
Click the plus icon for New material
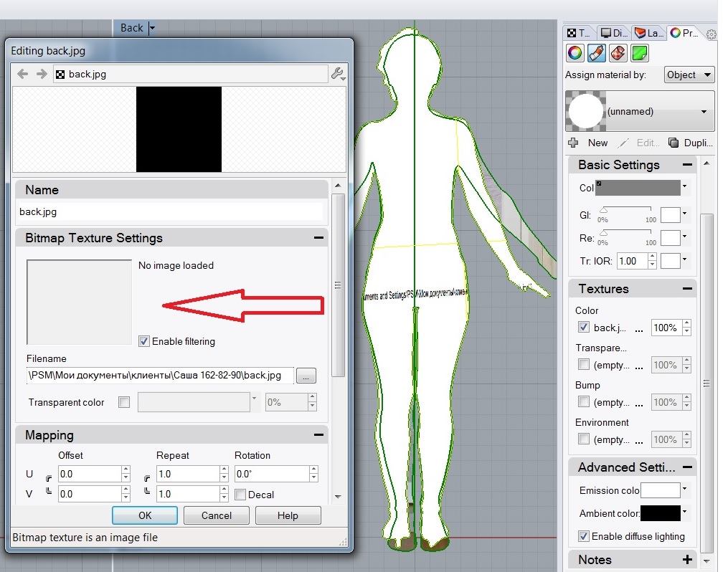click(573, 143)
